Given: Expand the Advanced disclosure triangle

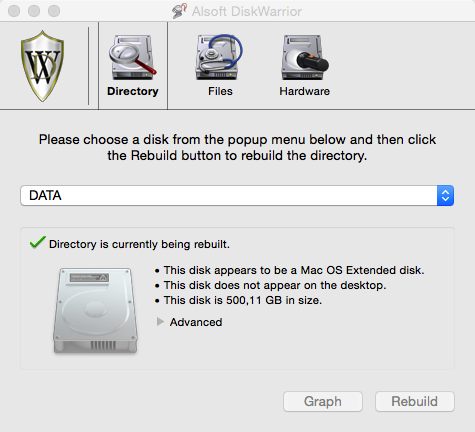Looking at the screenshot, I should [160, 322].
